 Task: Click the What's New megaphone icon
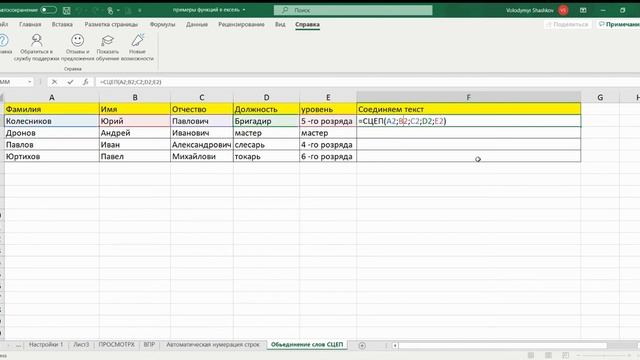click(138, 40)
